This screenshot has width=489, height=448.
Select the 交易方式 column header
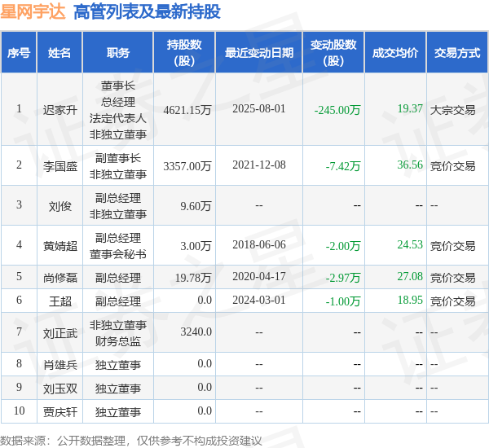pos(457,52)
